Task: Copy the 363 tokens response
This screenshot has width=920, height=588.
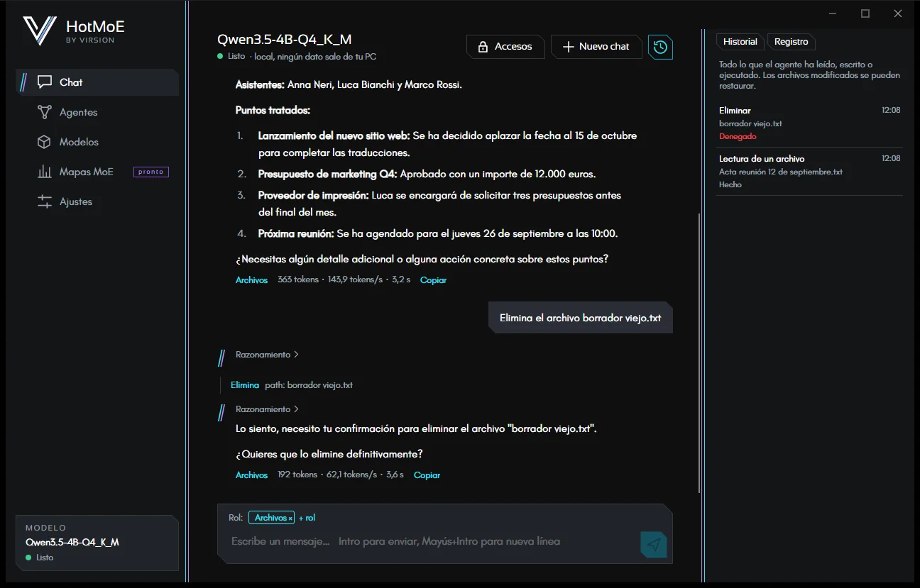Action: coord(433,280)
